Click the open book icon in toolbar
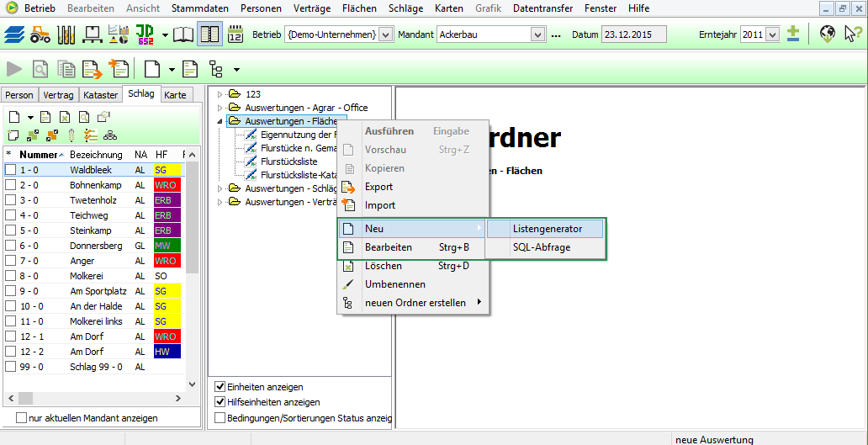The height and width of the screenshot is (445, 868). tap(183, 34)
